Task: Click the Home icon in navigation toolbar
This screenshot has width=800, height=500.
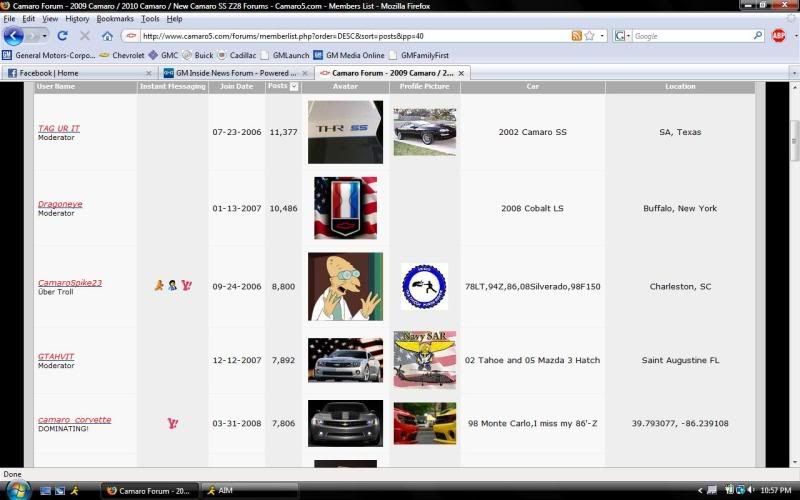Action: 107,36
